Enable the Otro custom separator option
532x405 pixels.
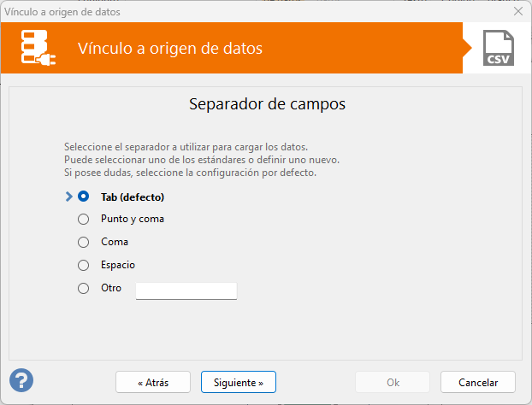84,289
